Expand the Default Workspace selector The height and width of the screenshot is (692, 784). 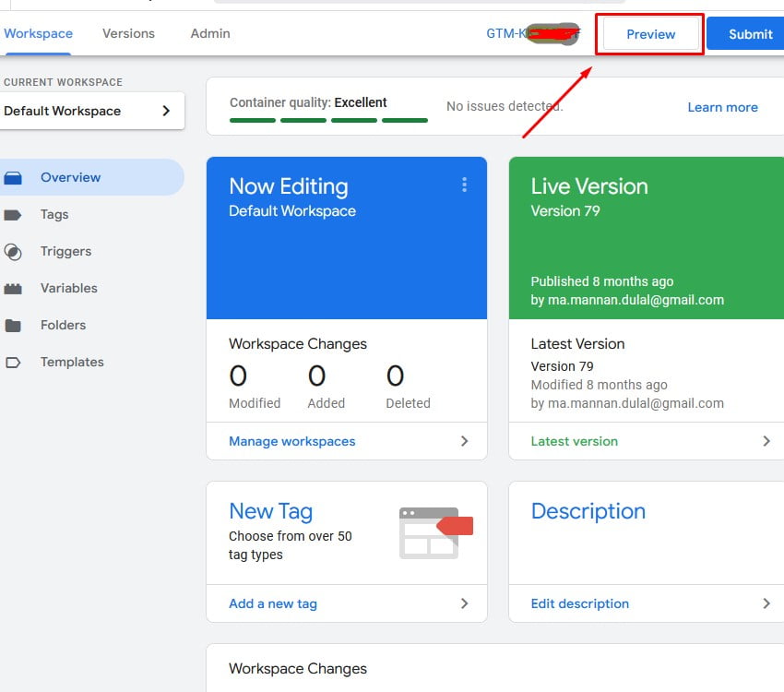(92, 111)
